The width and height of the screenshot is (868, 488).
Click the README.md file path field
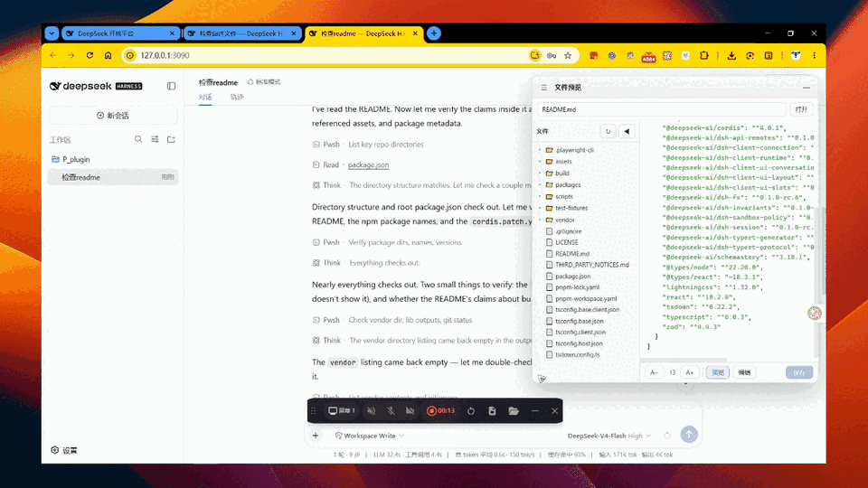click(661, 109)
